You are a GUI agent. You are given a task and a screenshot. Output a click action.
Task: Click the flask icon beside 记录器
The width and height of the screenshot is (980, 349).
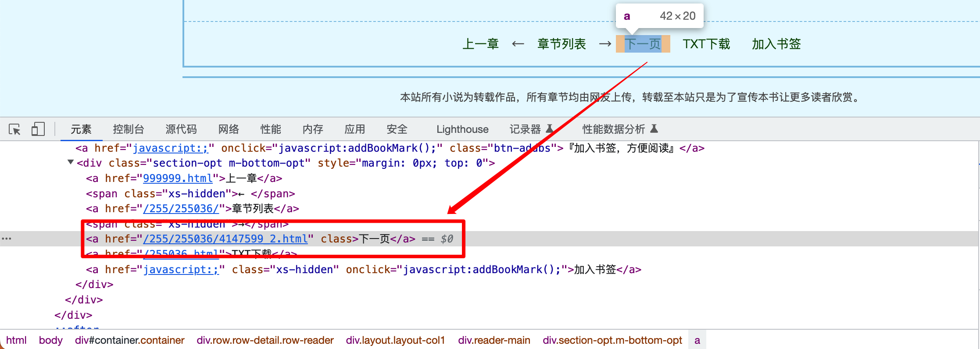coord(550,128)
